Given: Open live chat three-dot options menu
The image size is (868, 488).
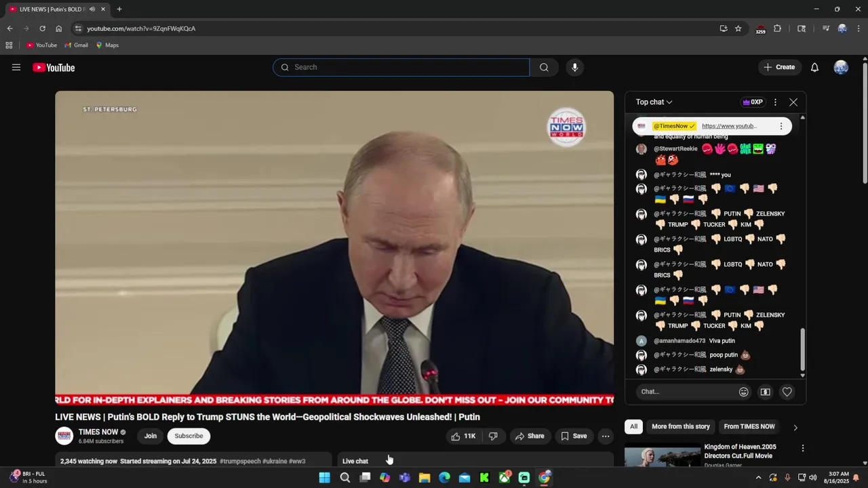Looking at the screenshot, I should (x=775, y=102).
